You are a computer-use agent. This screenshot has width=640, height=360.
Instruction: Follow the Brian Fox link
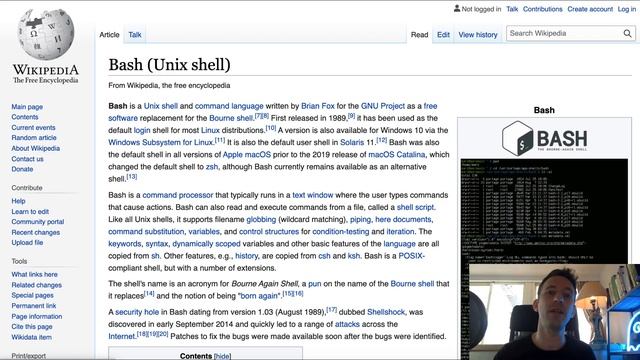[x=318, y=106]
